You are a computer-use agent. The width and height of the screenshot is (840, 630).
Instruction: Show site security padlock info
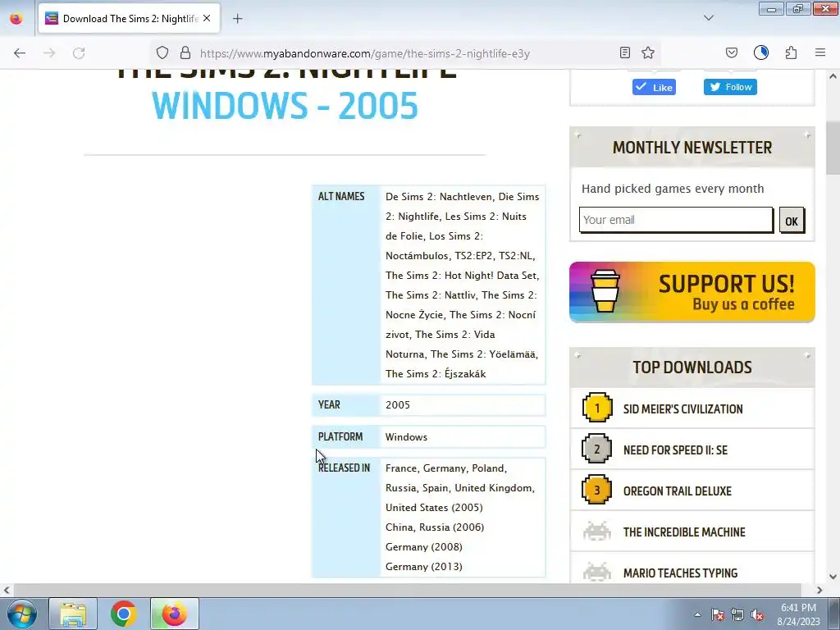[x=185, y=53]
